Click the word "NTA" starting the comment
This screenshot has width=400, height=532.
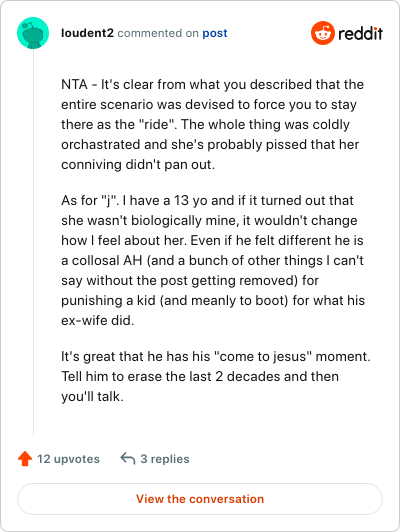(x=74, y=84)
